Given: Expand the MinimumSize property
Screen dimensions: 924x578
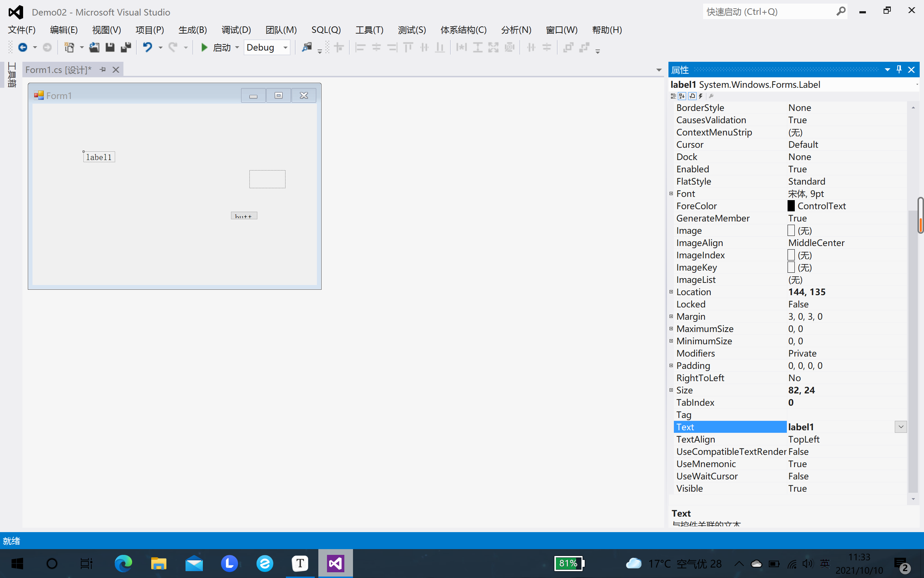Looking at the screenshot, I should tap(671, 341).
